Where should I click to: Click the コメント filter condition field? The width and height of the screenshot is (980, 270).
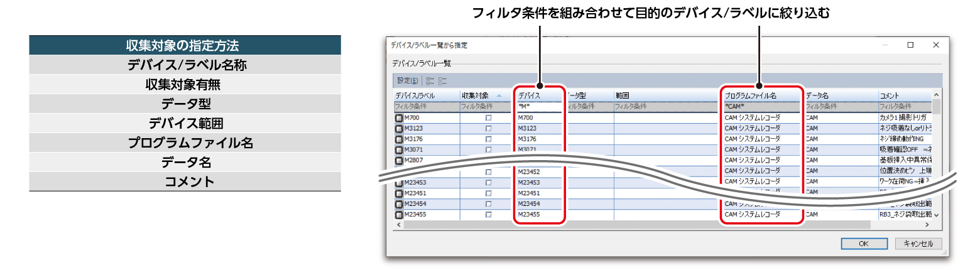[x=903, y=107]
